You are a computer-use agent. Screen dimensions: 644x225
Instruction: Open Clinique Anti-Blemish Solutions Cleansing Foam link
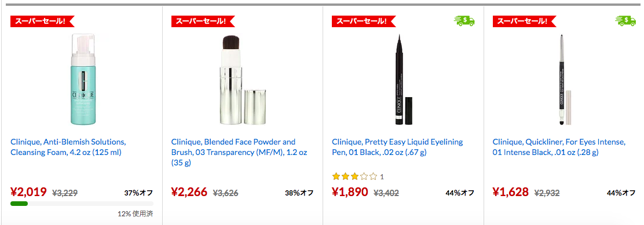point(68,147)
